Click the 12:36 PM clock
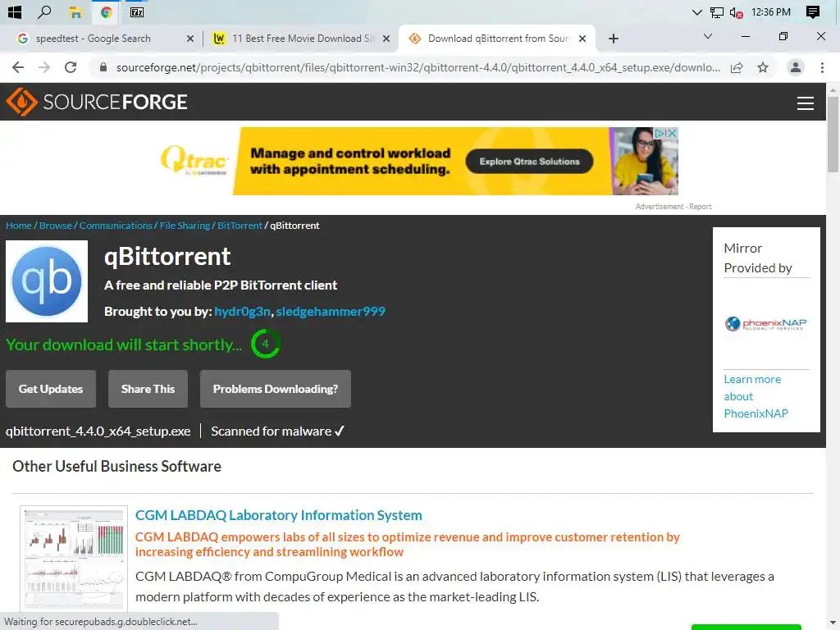840x630 pixels. (771, 11)
